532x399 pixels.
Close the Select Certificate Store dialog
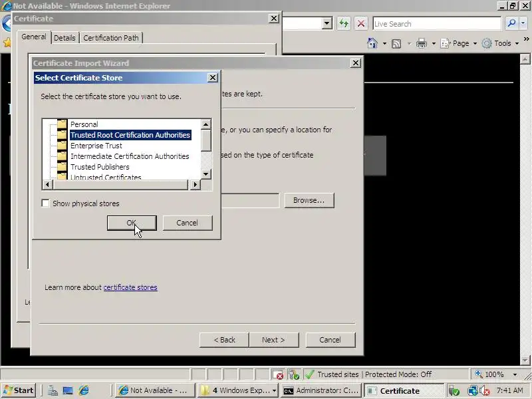(213, 78)
